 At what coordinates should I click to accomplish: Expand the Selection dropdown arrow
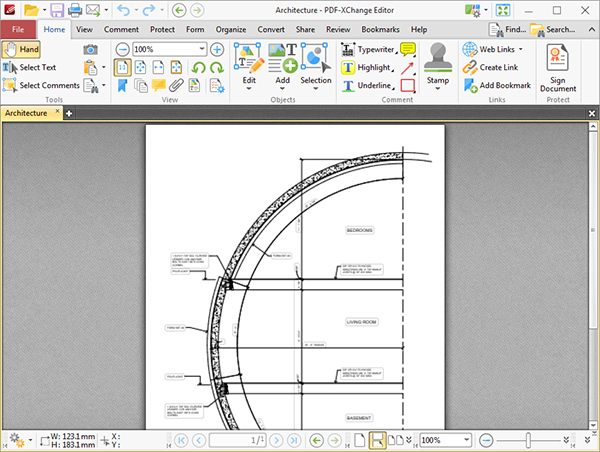[315, 90]
